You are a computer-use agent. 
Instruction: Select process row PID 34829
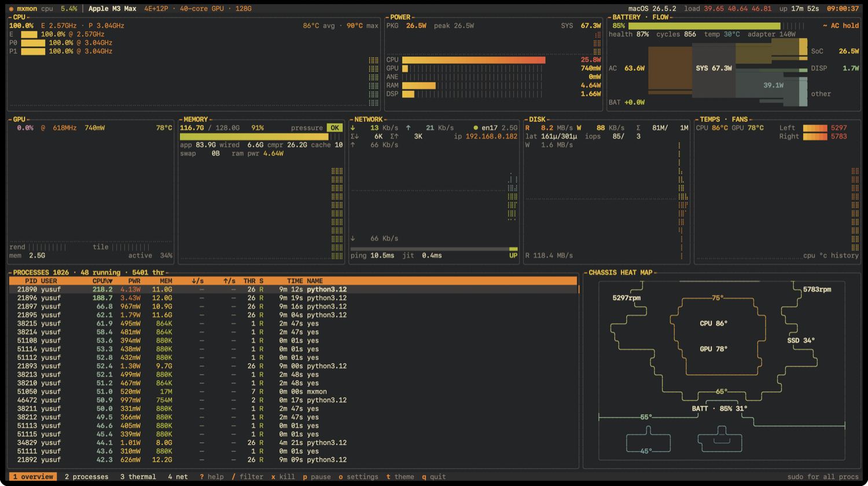coord(293,443)
